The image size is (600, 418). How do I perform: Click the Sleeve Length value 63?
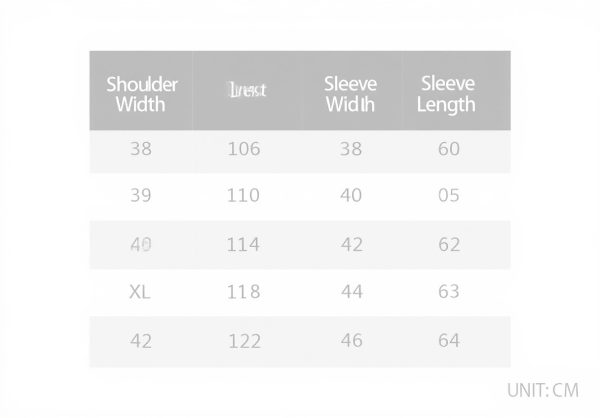pyautogui.click(x=449, y=292)
